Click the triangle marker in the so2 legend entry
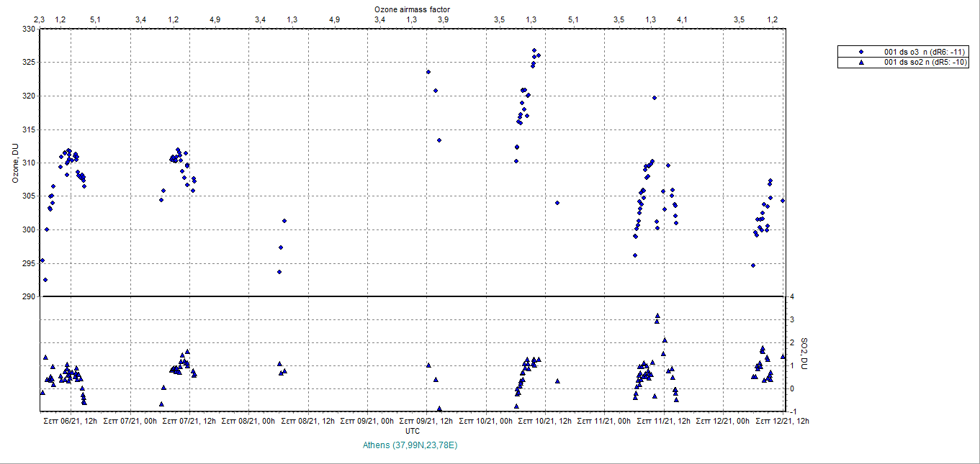Screen dimensions: 980x464 861,63
